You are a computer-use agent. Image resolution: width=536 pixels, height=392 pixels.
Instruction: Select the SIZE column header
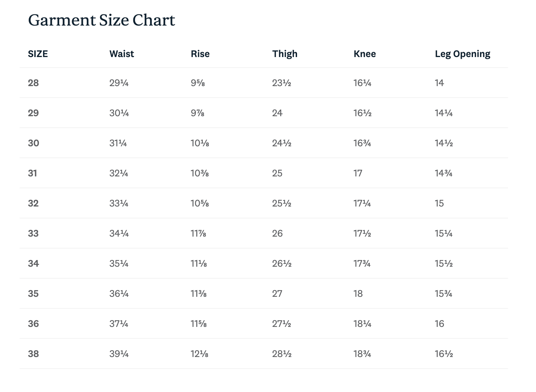[x=38, y=54]
